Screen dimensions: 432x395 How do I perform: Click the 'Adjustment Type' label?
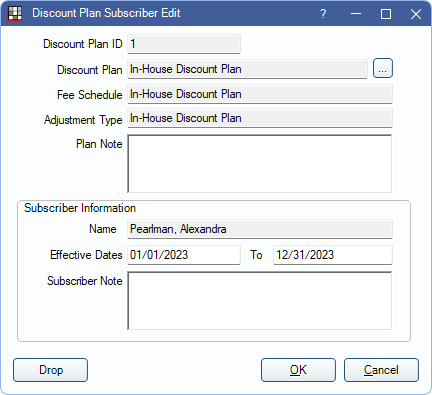pos(83,120)
